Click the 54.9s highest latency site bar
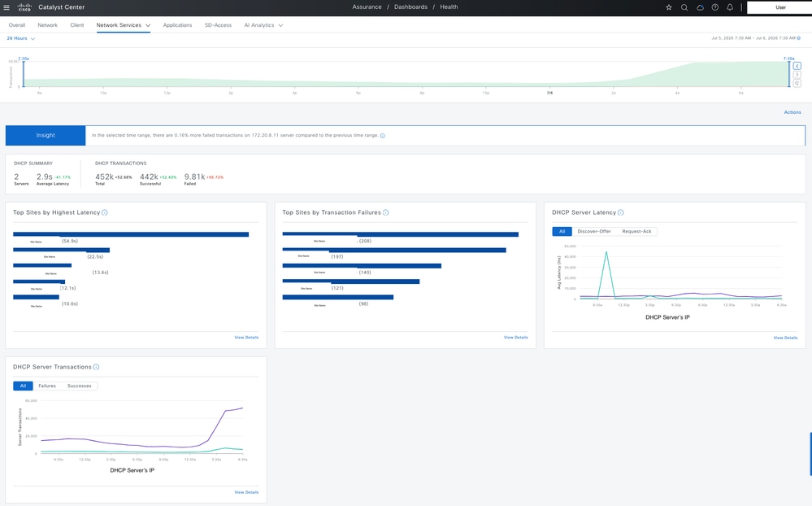 (131, 234)
